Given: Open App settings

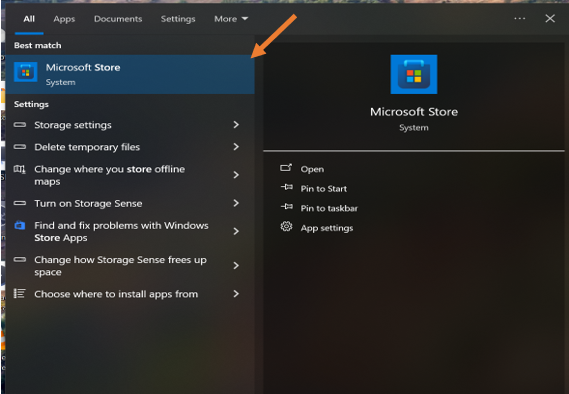Looking at the screenshot, I should 327,228.
